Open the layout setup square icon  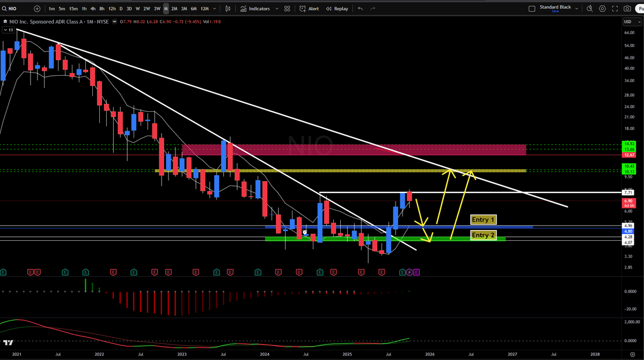[x=532, y=9]
